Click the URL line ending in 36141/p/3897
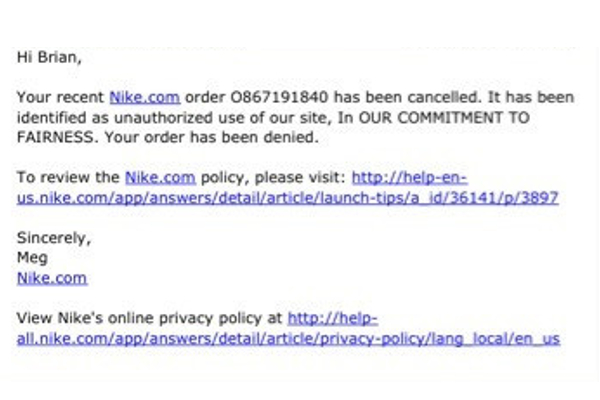 pos(288,198)
